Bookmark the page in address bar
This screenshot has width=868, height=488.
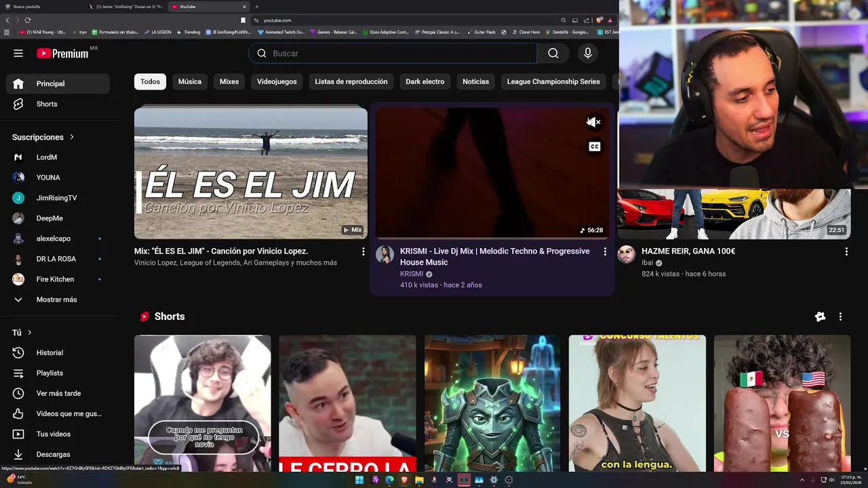[x=243, y=20]
